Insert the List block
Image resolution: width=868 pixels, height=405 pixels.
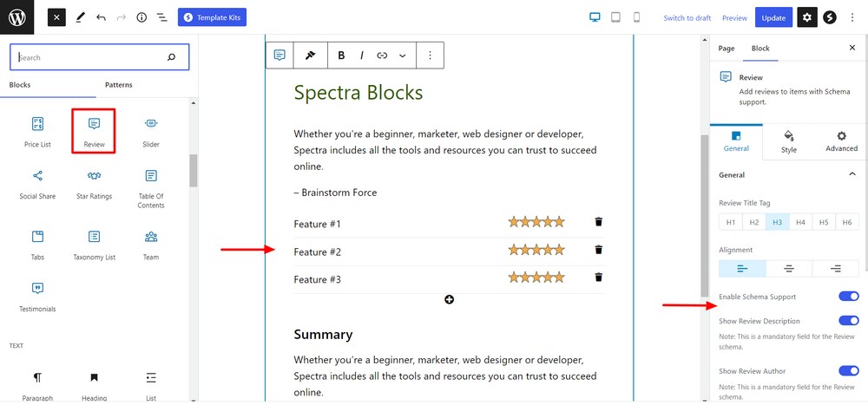point(150,386)
